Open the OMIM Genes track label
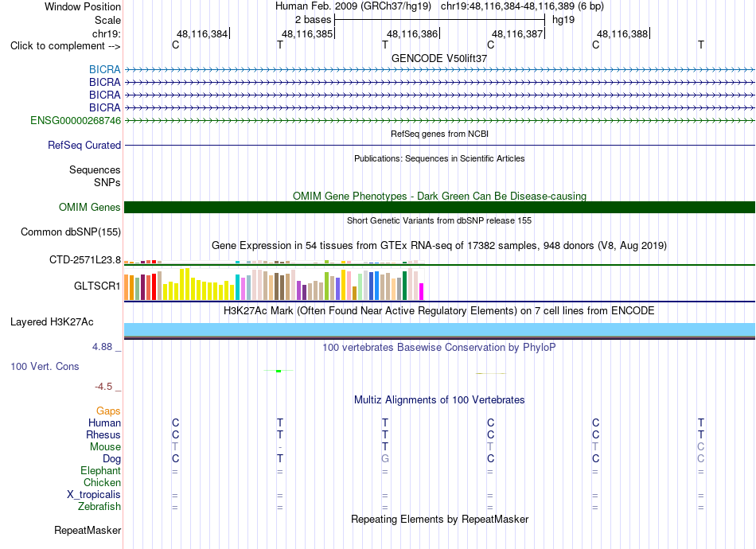This screenshot has width=756, height=549. 90,207
